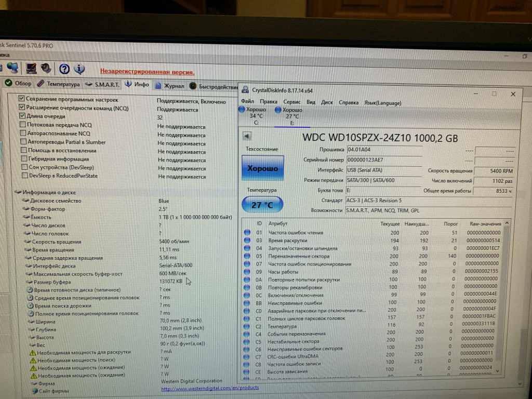Open the Диск menu
532x399 pixels.
point(327,102)
